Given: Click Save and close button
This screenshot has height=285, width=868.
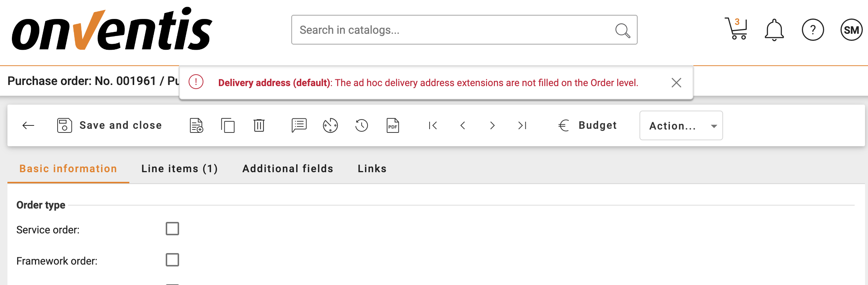Looking at the screenshot, I should (x=110, y=125).
